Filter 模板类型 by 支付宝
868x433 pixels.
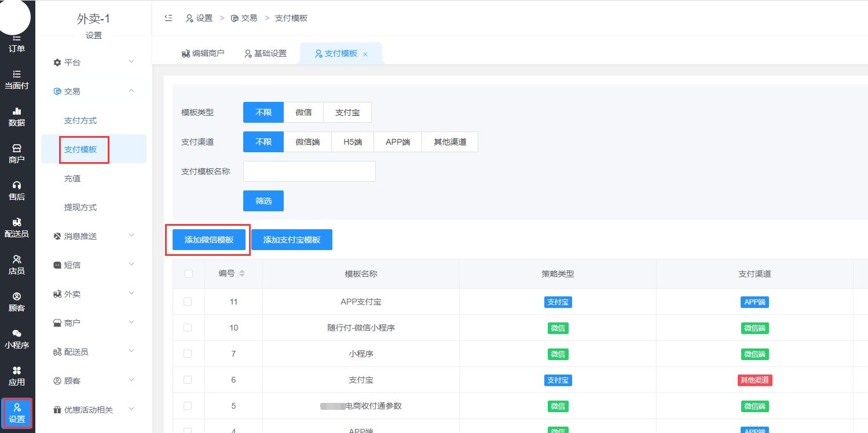click(x=347, y=112)
